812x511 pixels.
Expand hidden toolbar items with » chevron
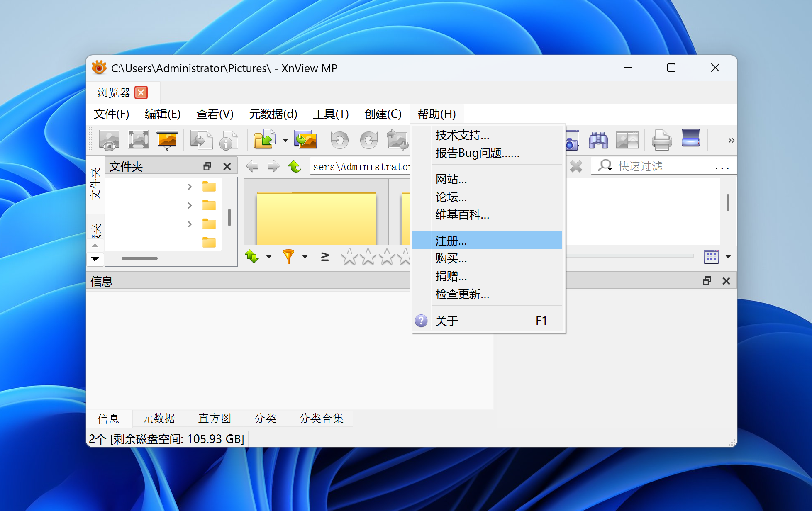731,140
